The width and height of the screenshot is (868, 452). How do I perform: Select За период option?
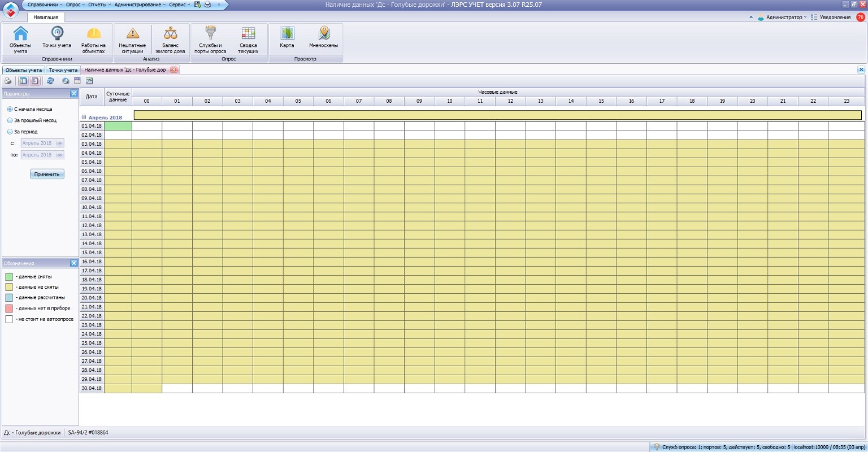tap(22, 132)
